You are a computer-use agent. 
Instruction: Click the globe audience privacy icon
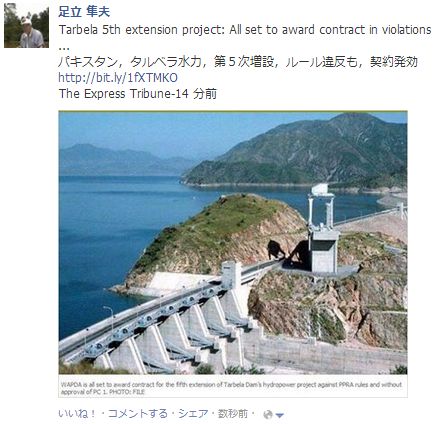(x=268, y=415)
